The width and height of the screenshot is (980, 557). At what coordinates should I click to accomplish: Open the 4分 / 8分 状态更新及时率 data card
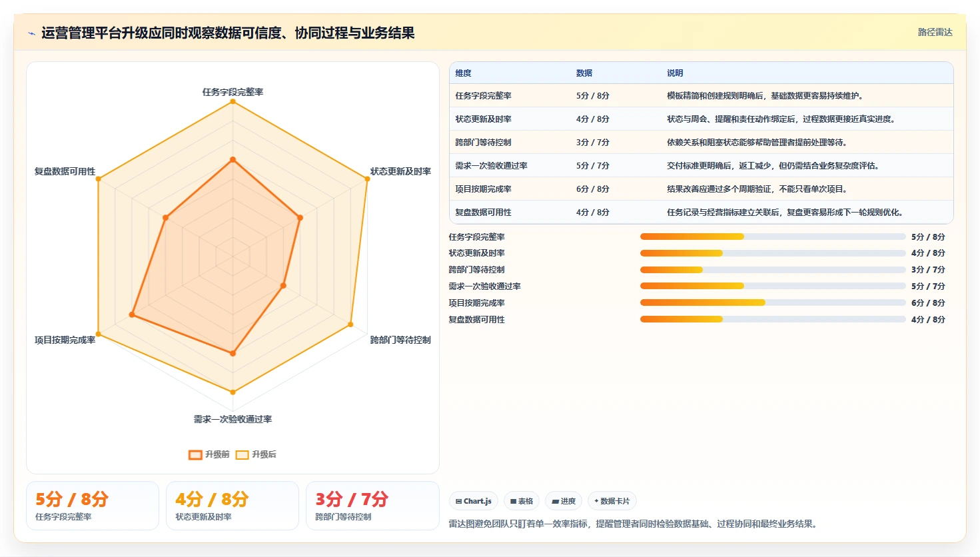pos(233,506)
